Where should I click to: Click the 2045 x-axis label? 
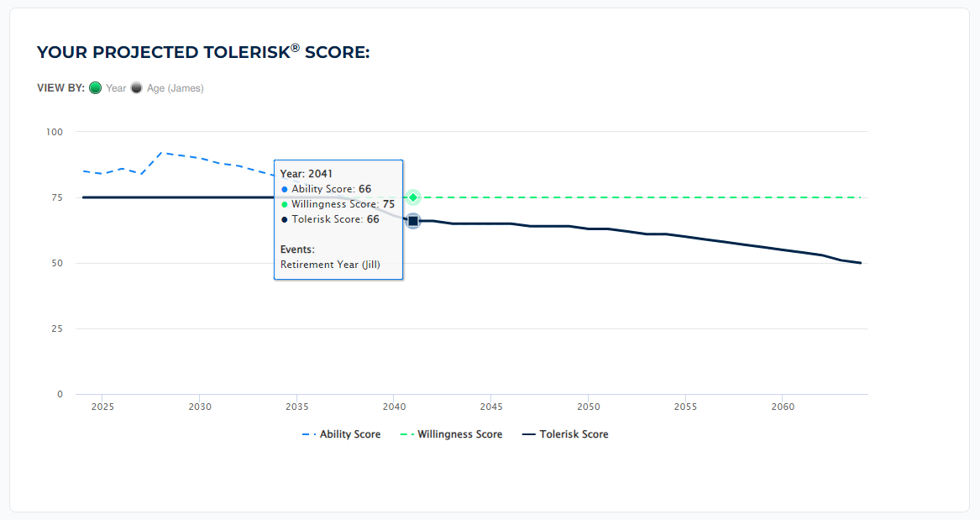tap(491, 407)
